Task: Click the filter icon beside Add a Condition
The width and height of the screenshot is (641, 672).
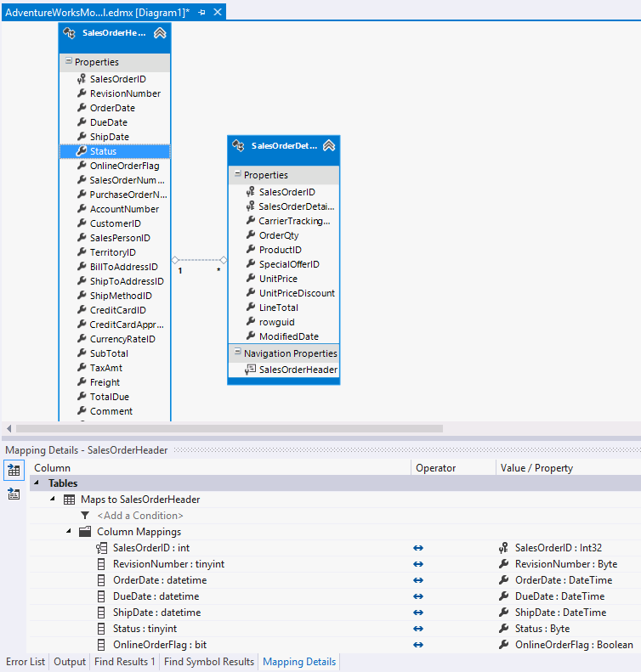Action: [x=85, y=516]
